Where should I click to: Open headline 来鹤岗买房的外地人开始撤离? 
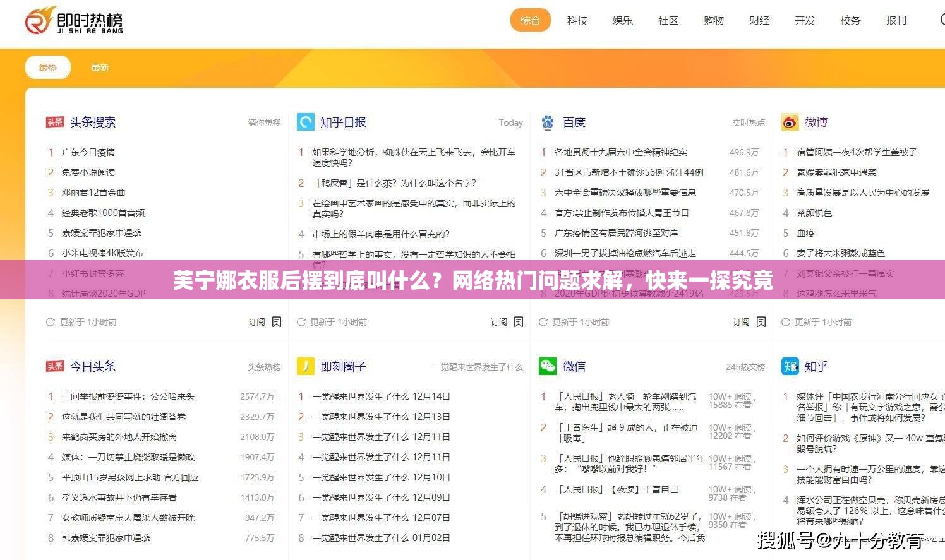pyautogui.click(x=119, y=437)
